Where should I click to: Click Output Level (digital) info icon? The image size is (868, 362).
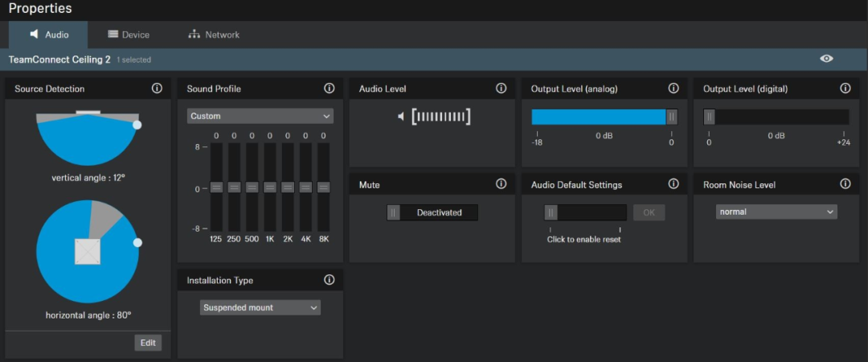click(x=845, y=88)
